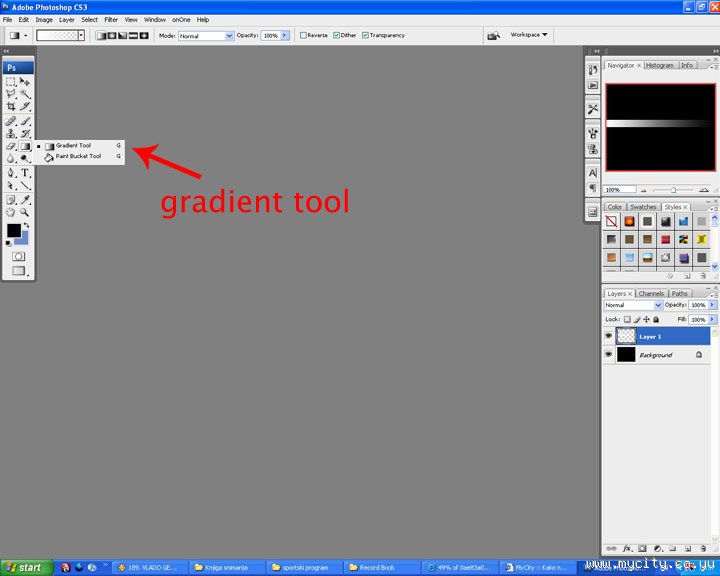Select the Pen tool
This screenshot has width=720, height=576.
tap(11, 173)
